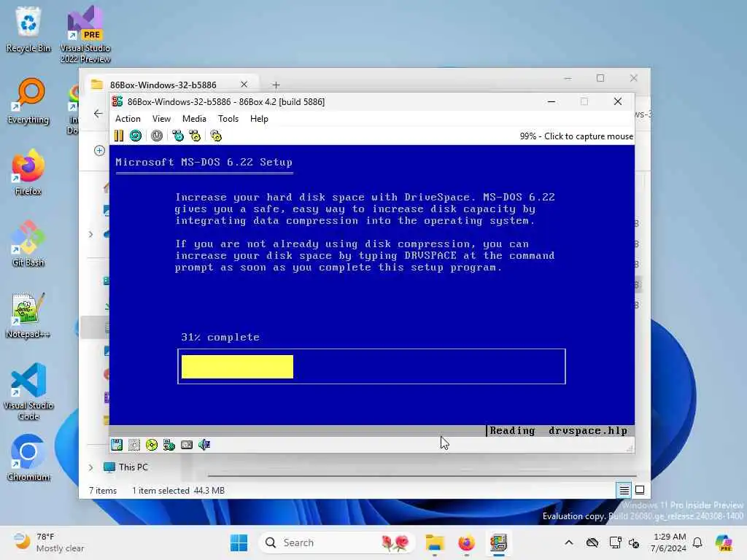Click the yellow setup progress bar
747x560 pixels.
(x=237, y=367)
